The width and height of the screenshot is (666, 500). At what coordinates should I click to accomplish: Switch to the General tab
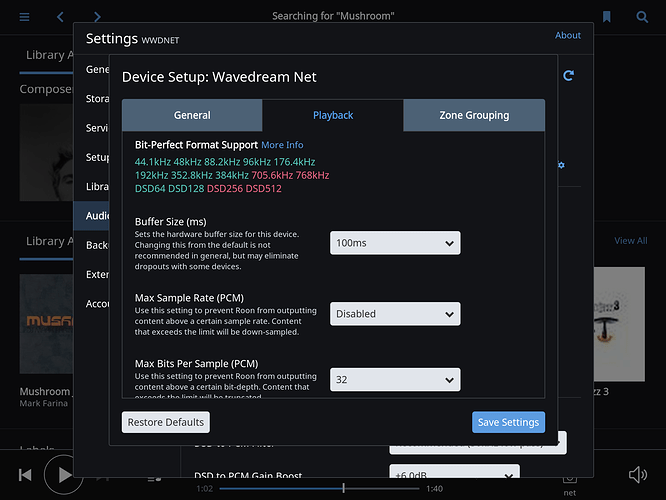[x=192, y=115]
